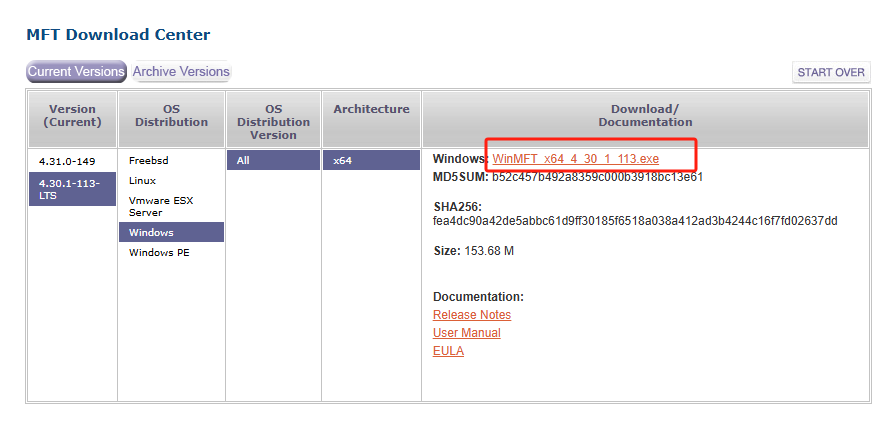Download WinMFT_x64_4_30_1_113.exe
The height and width of the screenshot is (421, 890).
pos(576,159)
